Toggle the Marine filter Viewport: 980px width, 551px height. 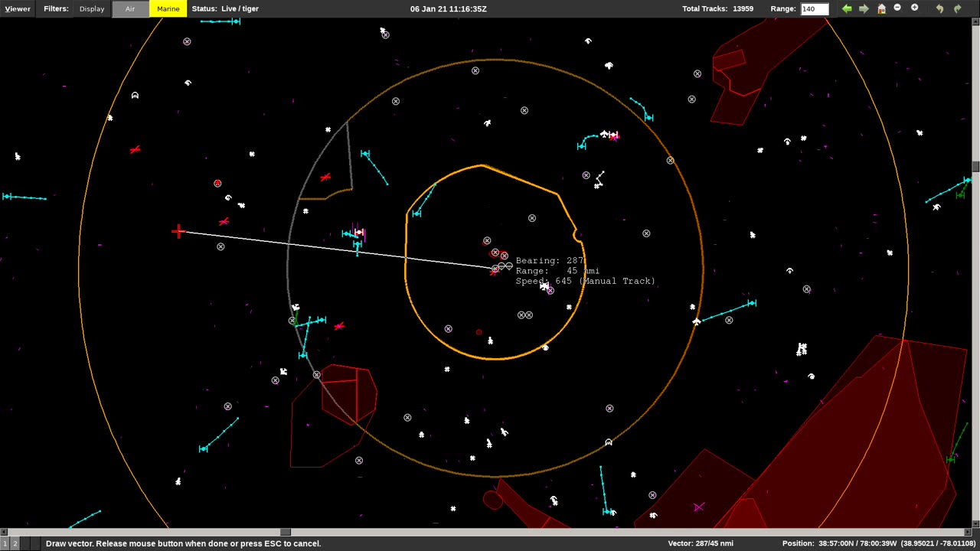tap(168, 8)
